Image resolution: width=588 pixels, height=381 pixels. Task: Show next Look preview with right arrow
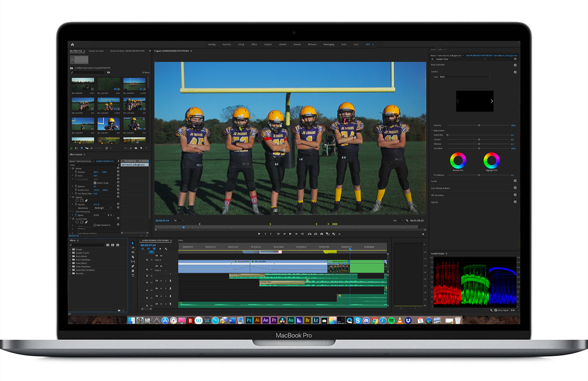click(492, 101)
